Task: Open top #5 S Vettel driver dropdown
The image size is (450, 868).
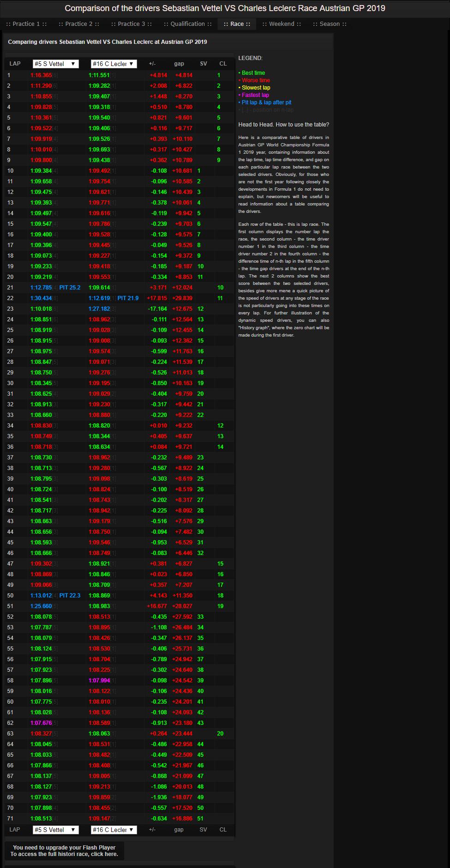Action: click(x=56, y=64)
